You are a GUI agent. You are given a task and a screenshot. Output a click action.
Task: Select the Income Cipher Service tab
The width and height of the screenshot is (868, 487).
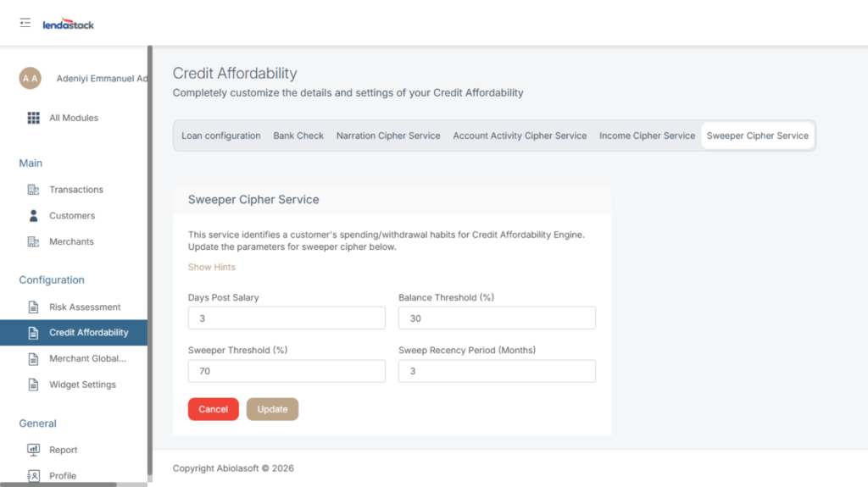[647, 136]
